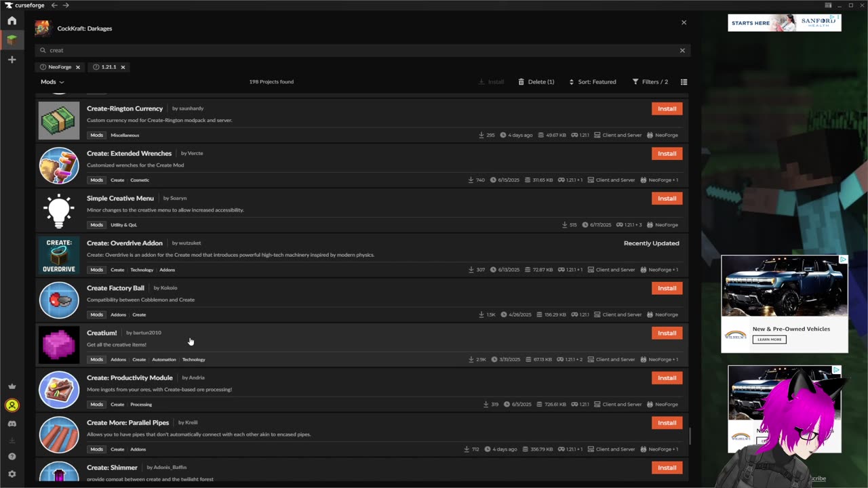Viewport: 868px width, 488px height.
Task: Open Create Factory Ball thumbnail
Action: tap(59, 300)
